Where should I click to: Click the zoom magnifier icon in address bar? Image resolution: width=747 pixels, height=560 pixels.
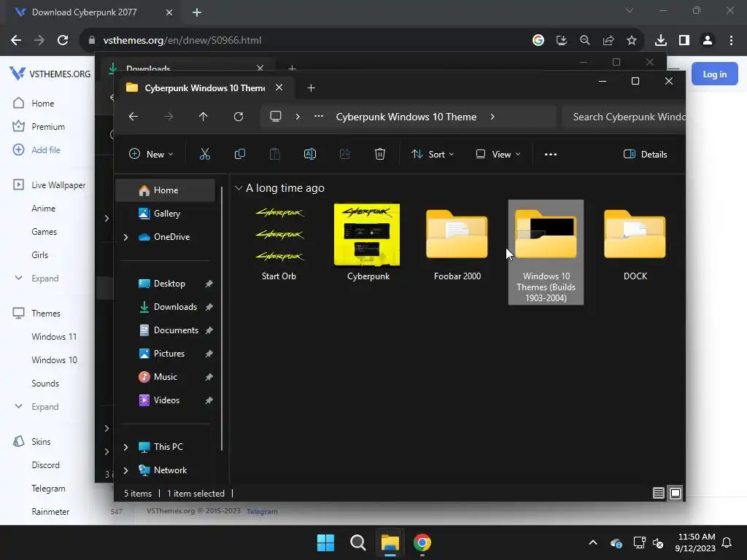[584, 40]
